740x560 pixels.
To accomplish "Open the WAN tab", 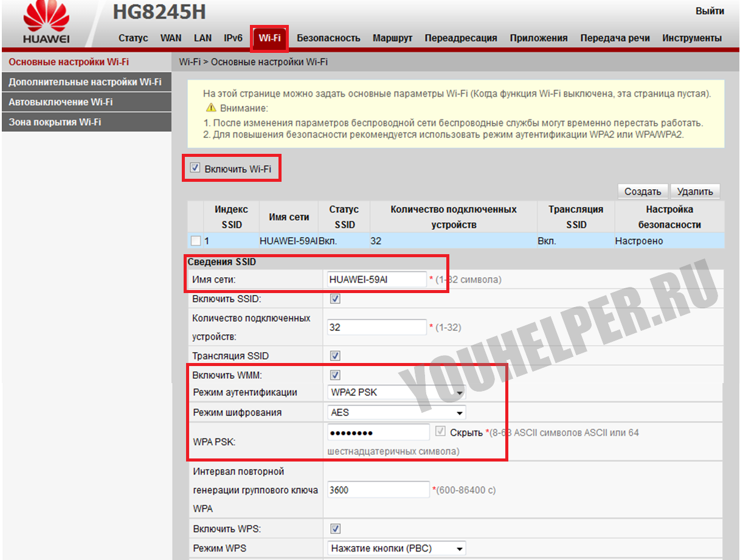I will (171, 38).
